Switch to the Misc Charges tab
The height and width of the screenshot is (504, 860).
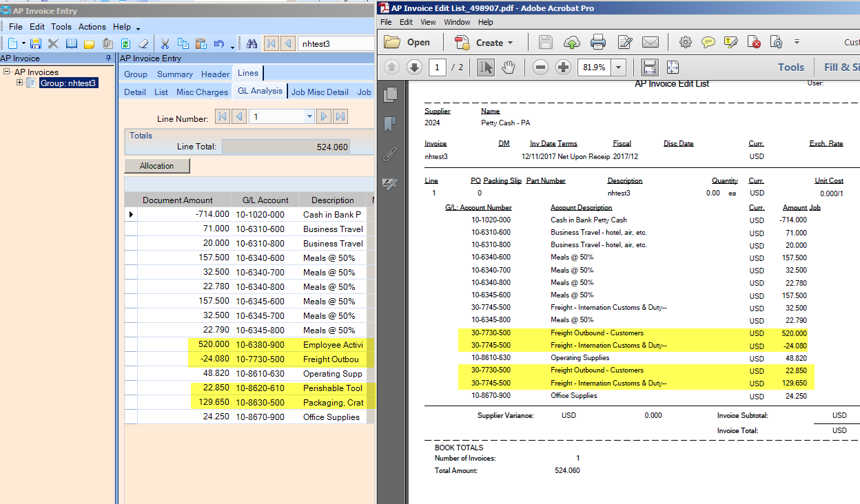[x=202, y=92]
